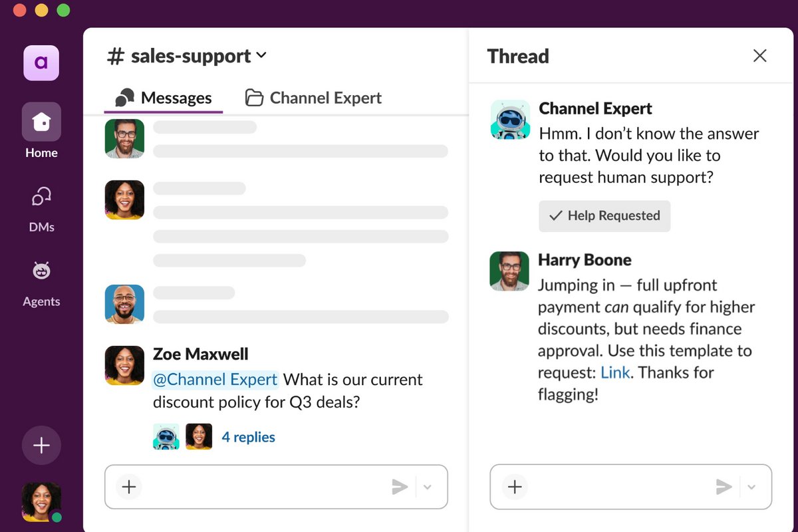Open the 4 replies thread link

pos(248,437)
